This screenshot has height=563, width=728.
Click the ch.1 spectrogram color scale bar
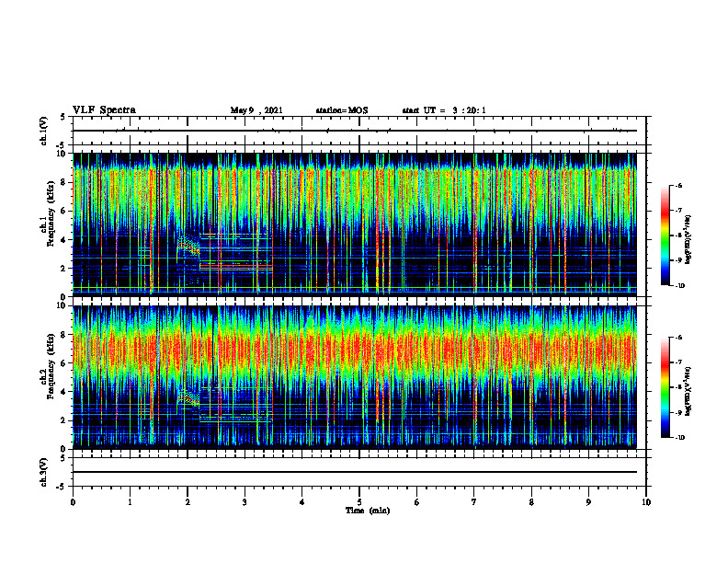tap(665, 236)
